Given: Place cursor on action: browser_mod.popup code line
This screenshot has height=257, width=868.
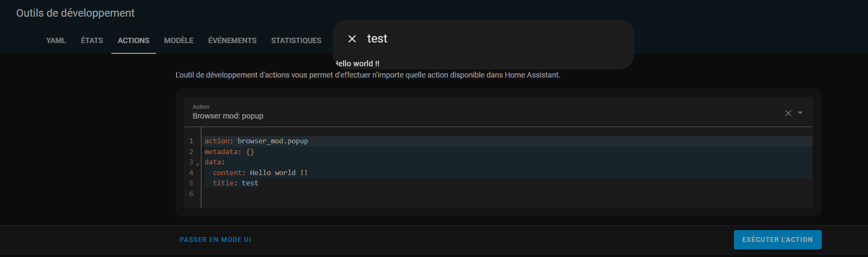Looking at the screenshot, I should (x=256, y=141).
